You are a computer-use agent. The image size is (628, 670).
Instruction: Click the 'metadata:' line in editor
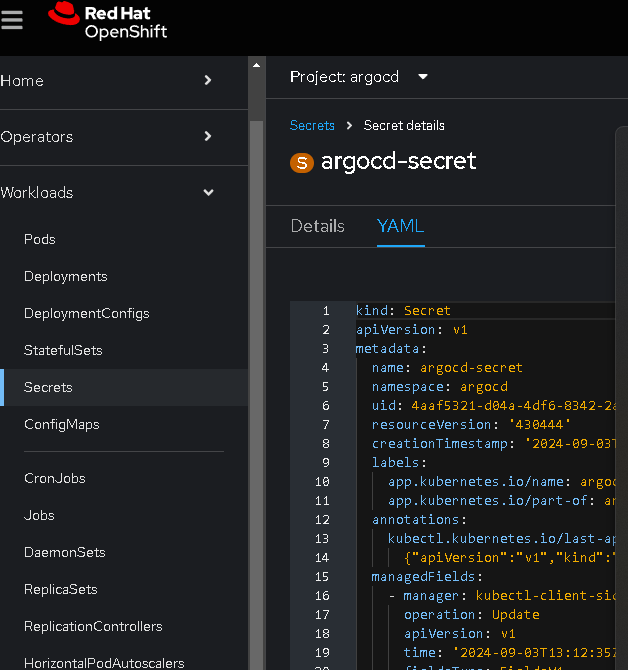[391, 349]
